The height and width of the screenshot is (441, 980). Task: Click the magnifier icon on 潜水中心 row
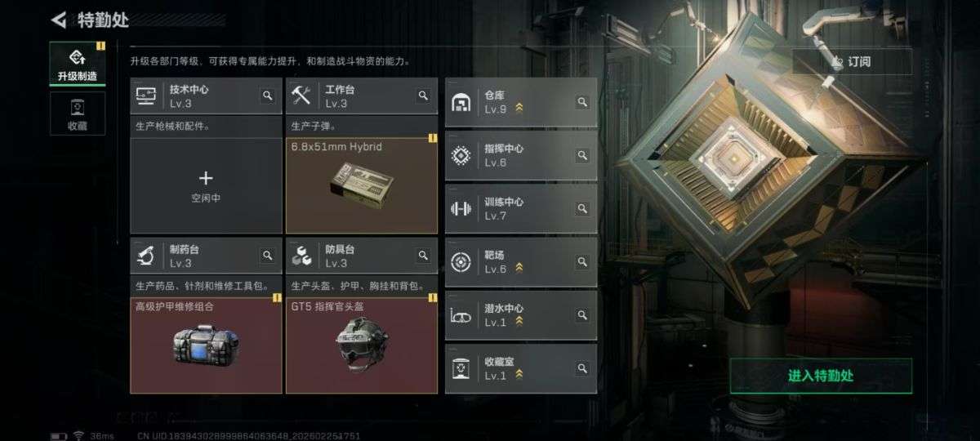click(582, 314)
